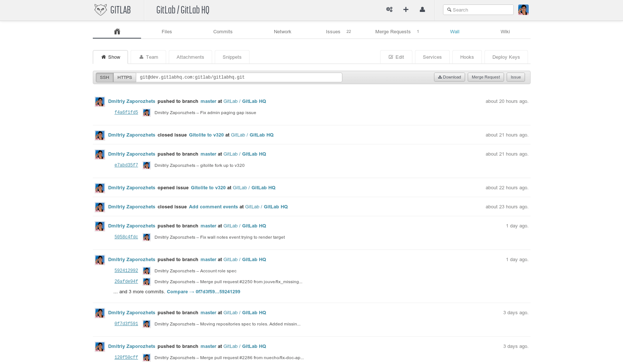The height and width of the screenshot is (364, 623).
Task: Click small avatar next to commit 592412992
Action: click(147, 271)
